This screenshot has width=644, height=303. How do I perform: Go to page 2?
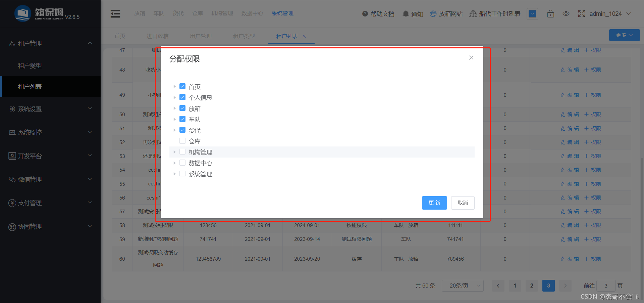point(532,286)
